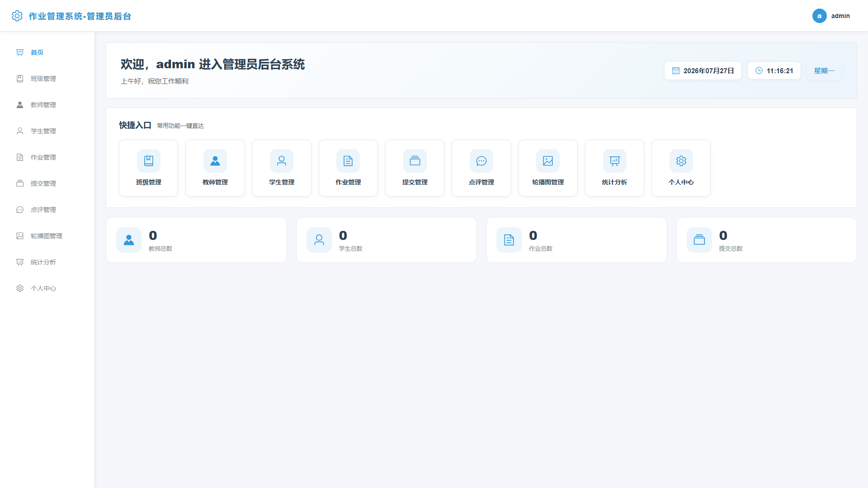Click the 2026年07月27日 date chip
The image size is (868, 488).
[x=703, y=70]
